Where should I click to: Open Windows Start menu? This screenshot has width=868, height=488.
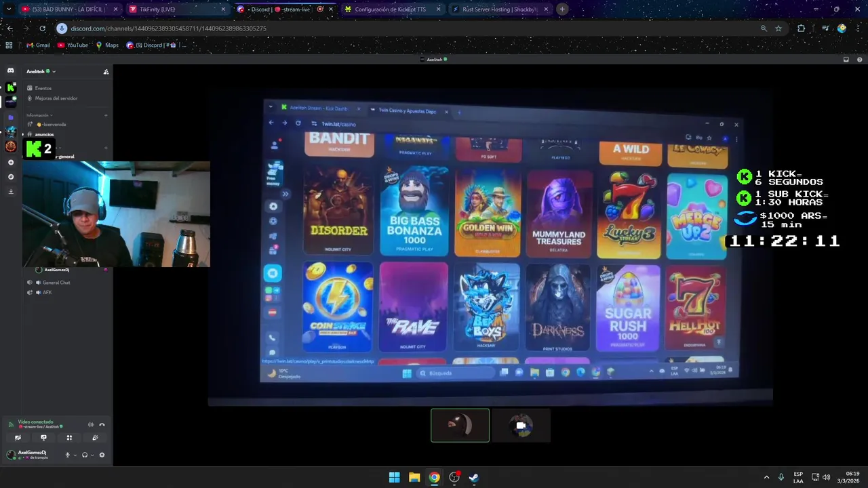(x=394, y=477)
